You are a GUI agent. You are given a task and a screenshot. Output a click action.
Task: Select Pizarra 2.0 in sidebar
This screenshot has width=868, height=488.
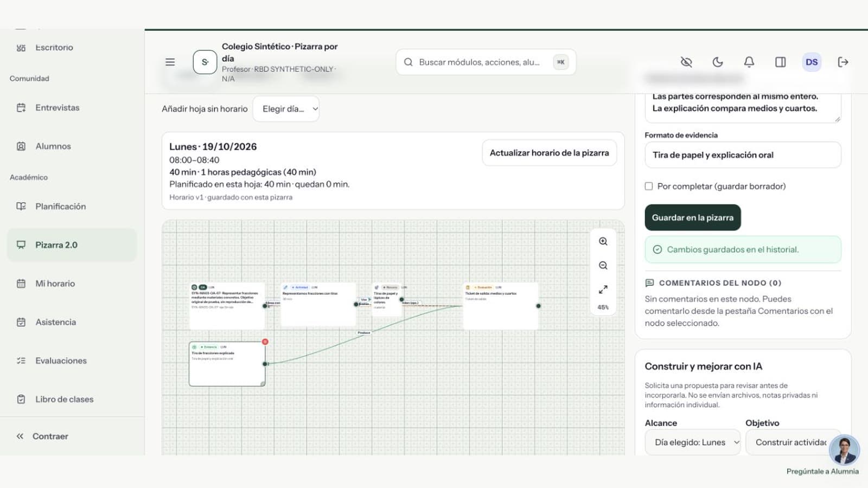(x=72, y=245)
